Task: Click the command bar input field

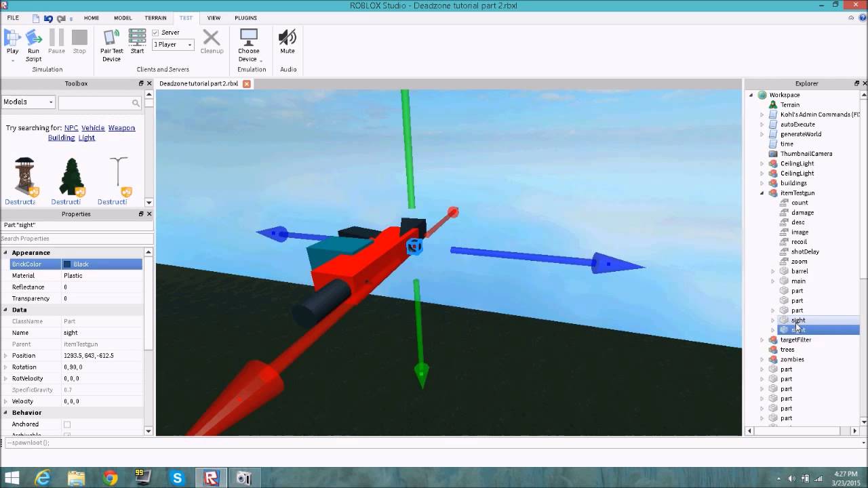Action: point(434,443)
